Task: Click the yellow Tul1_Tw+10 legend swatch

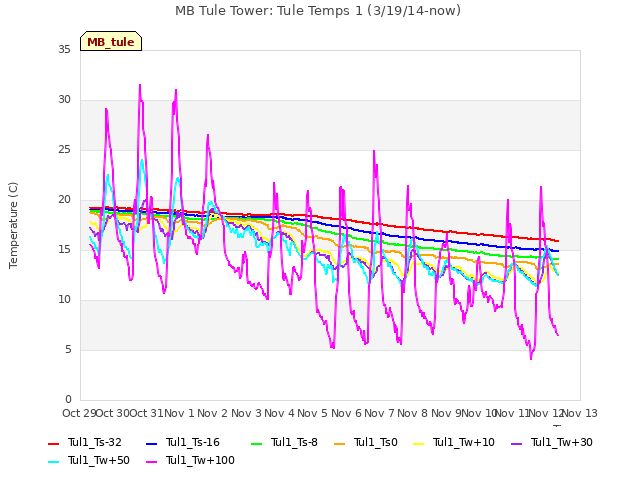Action: coord(419,443)
